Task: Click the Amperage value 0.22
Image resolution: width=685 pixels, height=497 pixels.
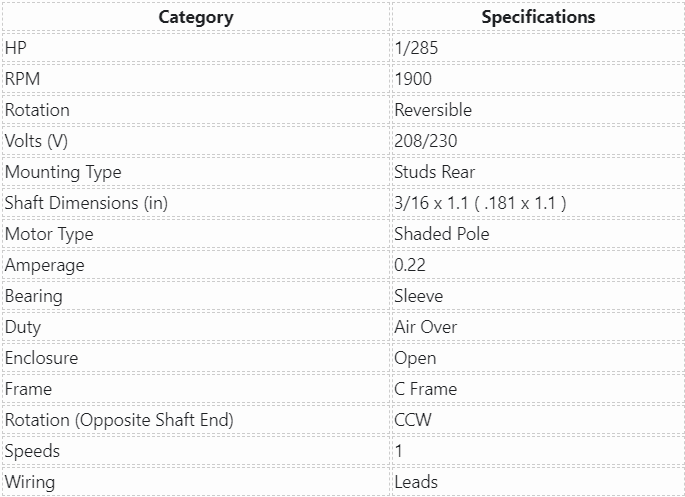Action: click(410, 265)
